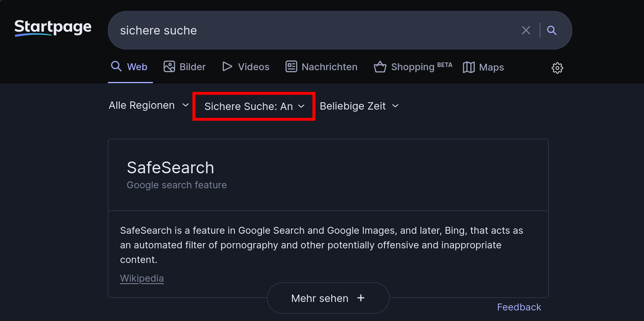Screen dimensions: 644x321
Task: Click the Maps folded-map icon
Action: 469,67
